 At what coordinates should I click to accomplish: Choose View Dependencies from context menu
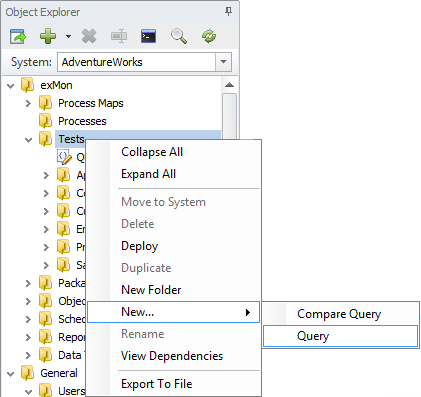[172, 356]
